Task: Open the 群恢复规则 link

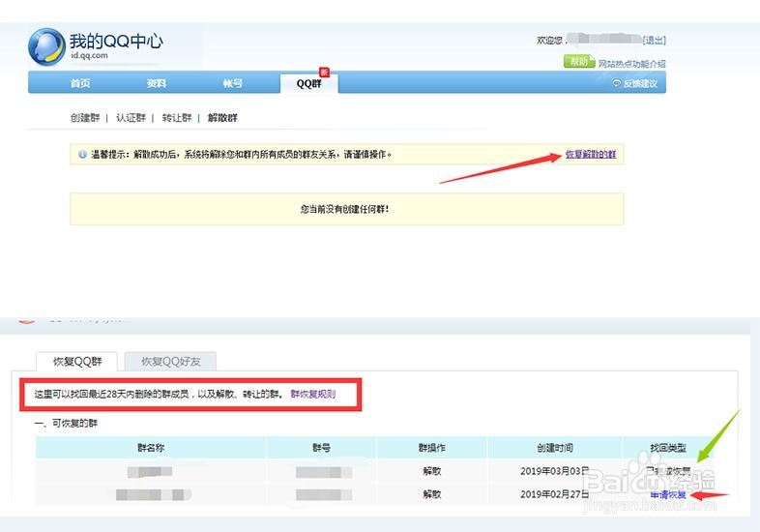Action: click(312, 394)
